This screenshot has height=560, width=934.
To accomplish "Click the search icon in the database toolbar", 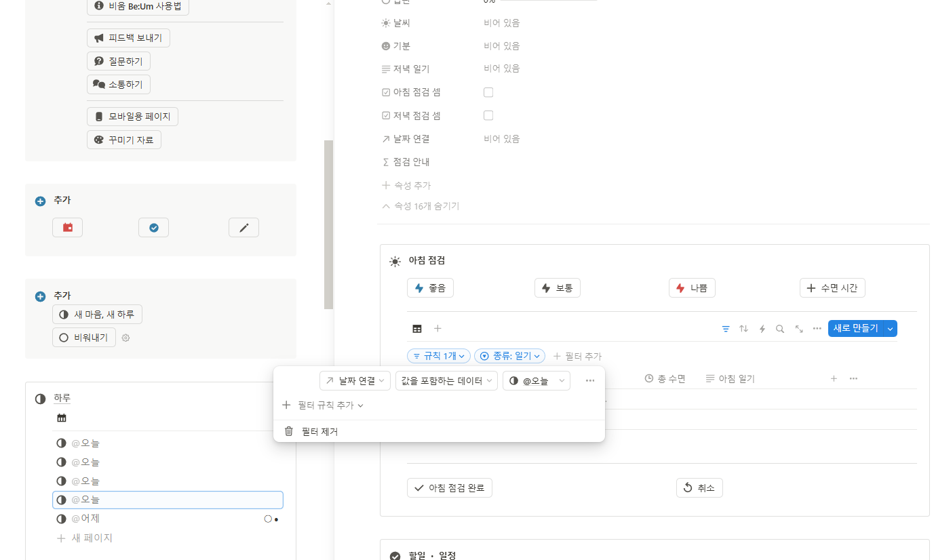I will coord(779,328).
